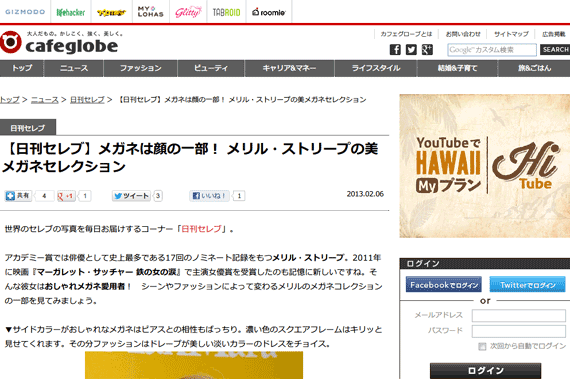
Task: Focus the メールアドレス input field
Action: 519,315
